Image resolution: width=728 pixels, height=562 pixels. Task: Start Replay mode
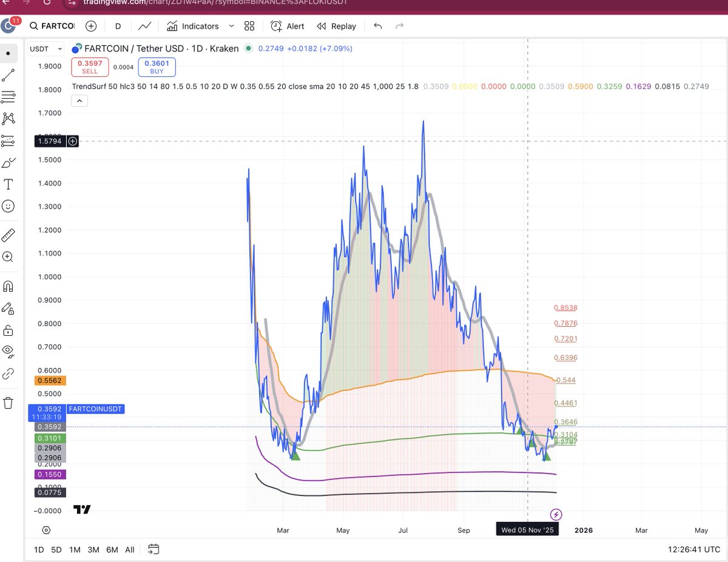(336, 26)
